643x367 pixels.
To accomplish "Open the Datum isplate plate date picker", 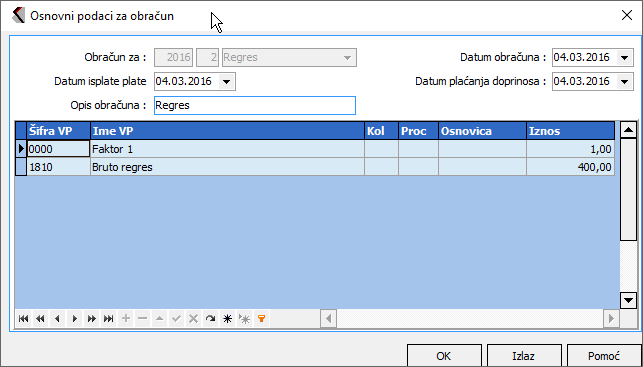I will [226, 81].
